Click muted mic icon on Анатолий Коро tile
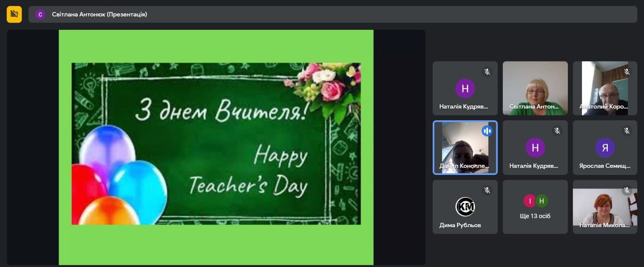The width and height of the screenshot is (644, 267). (x=627, y=72)
